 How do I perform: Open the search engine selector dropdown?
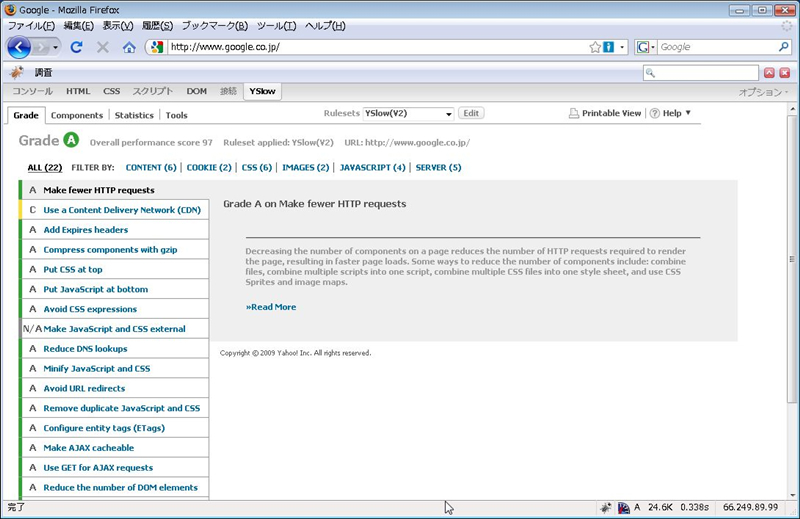point(646,47)
